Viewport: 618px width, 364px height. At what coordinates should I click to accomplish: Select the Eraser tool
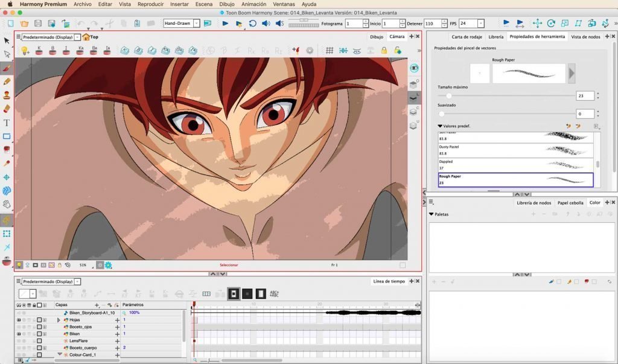click(x=7, y=109)
